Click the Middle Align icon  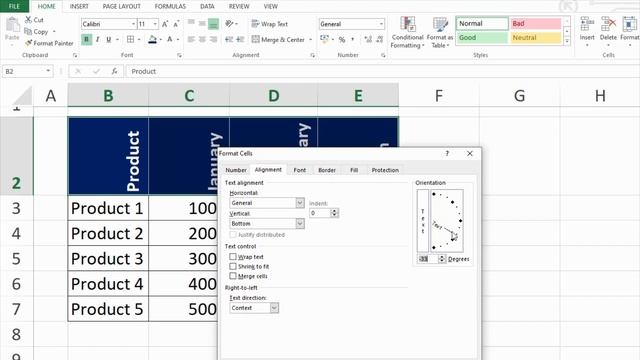[x=202, y=24]
